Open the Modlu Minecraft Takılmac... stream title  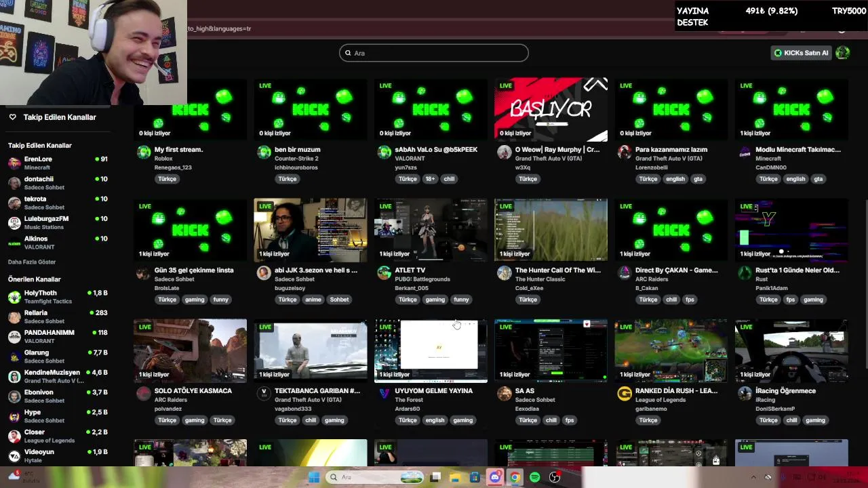(798, 149)
